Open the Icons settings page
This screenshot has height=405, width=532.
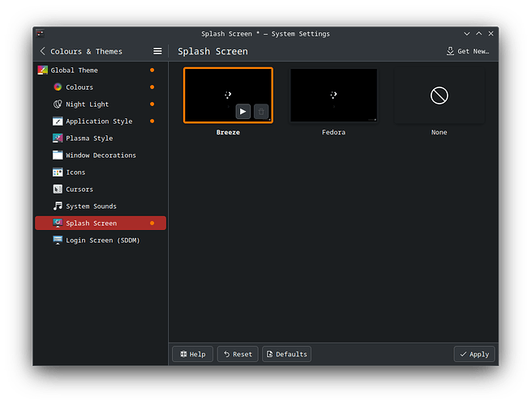click(101, 173)
